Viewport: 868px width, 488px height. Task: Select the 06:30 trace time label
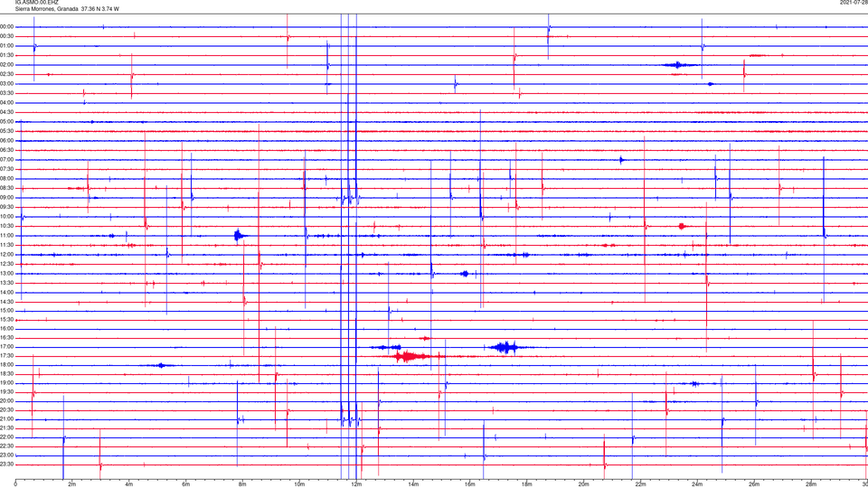coord(7,150)
